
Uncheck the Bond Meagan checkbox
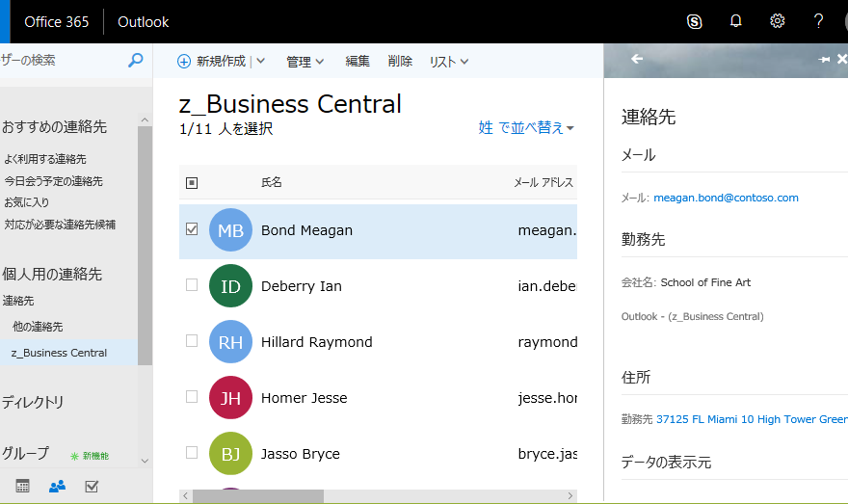(x=192, y=228)
